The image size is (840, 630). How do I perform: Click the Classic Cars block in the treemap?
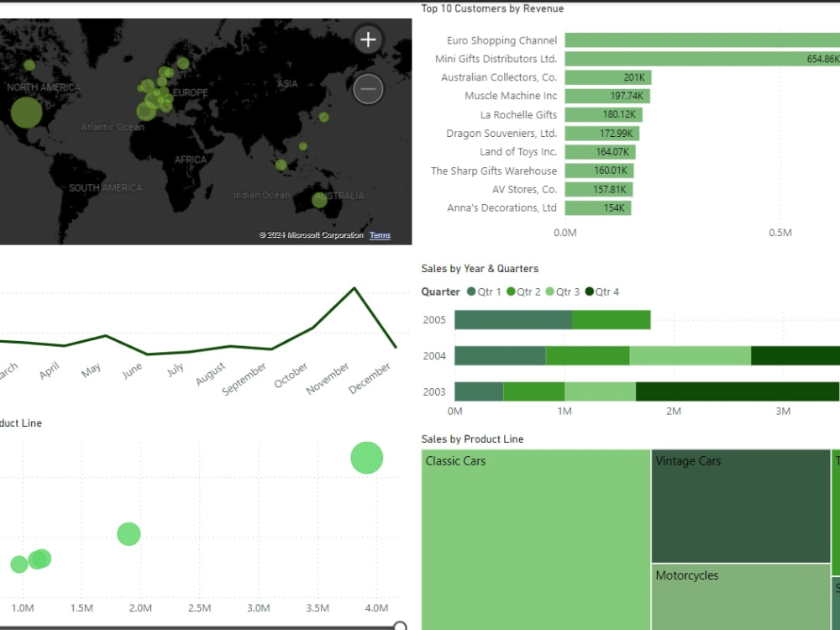(534, 538)
